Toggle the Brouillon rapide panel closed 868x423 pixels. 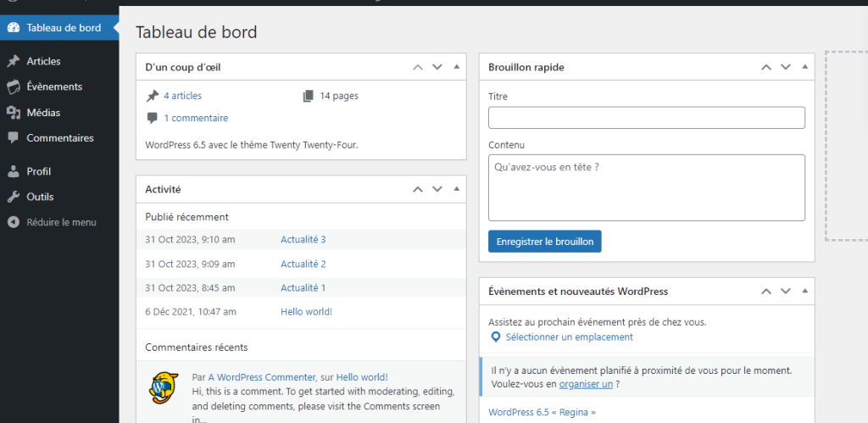coord(804,67)
